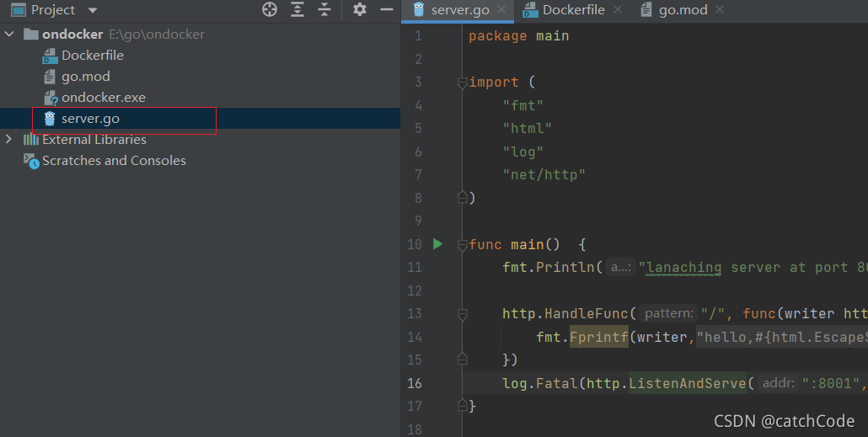The height and width of the screenshot is (437, 868).
Task: Click the locate-in-project (crosshair) icon
Action: [270, 9]
